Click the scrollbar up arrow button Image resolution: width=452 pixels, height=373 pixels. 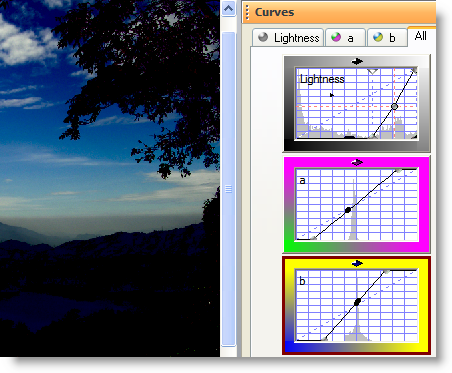coord(228,9)
